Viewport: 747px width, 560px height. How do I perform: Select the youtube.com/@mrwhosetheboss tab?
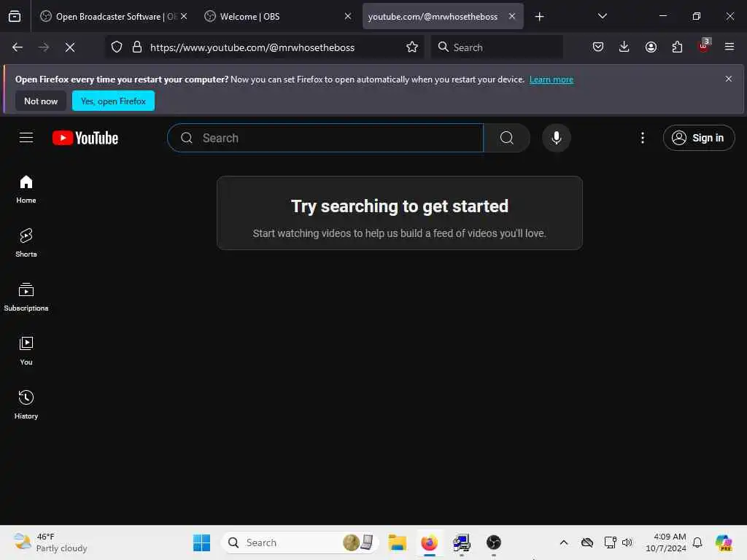click(x=433, y=17)
